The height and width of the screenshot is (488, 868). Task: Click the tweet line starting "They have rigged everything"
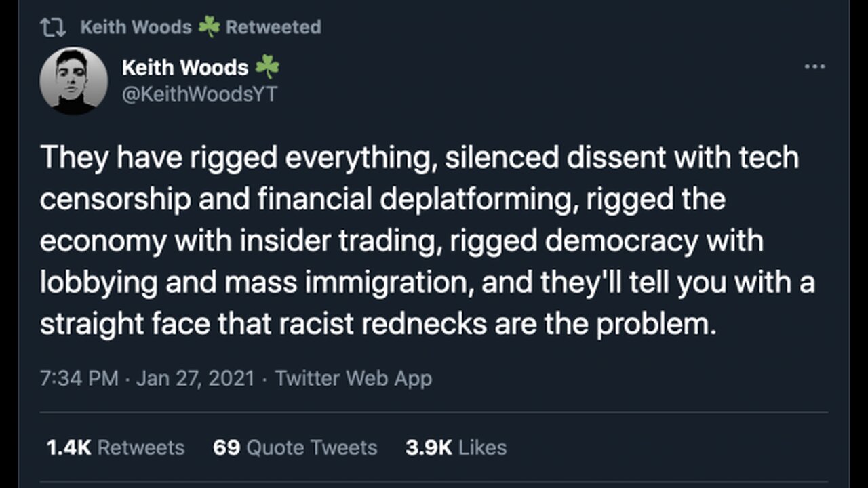pos(419,158)
